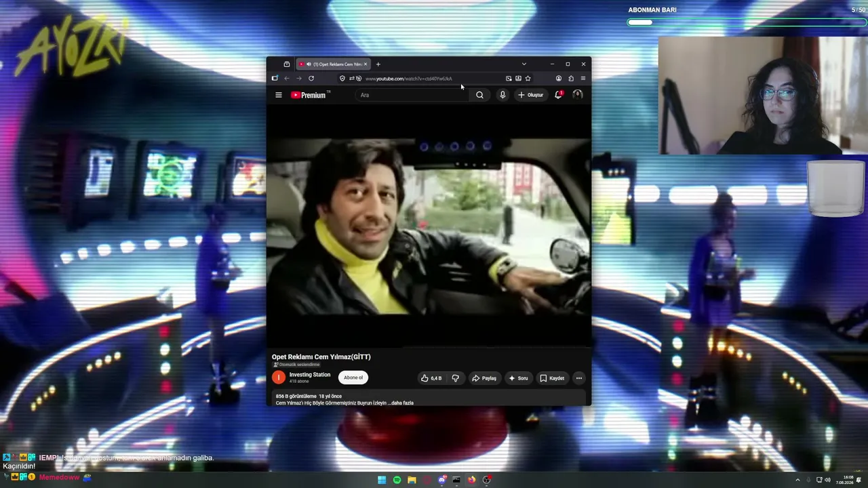
Task: Click the 856 B görüntüleme view count
Action: point(296,396)
